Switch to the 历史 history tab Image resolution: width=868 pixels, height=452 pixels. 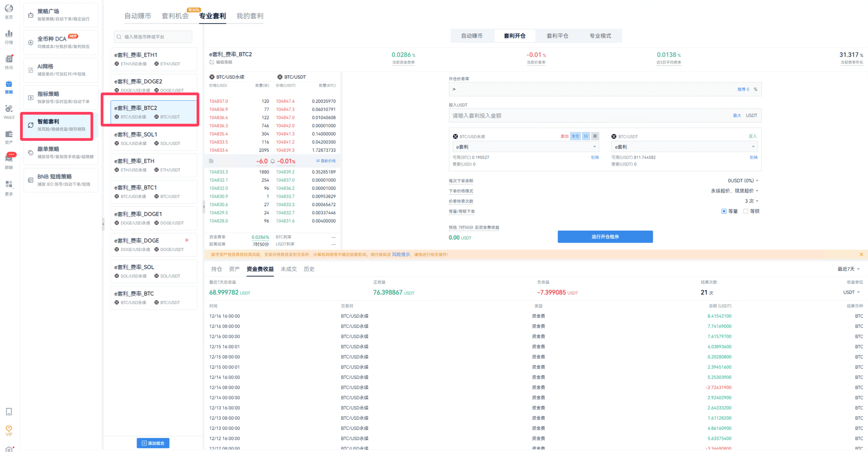309,269
